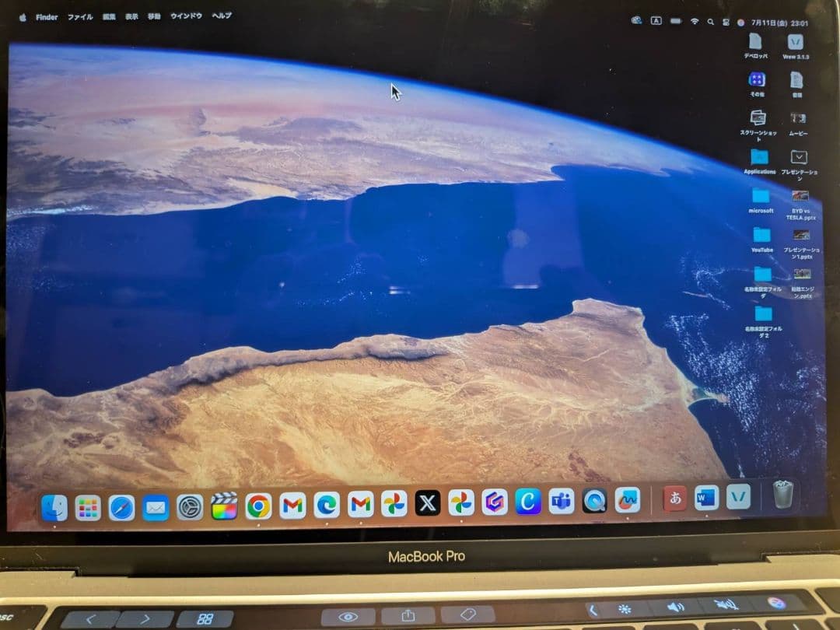Viewport: 840px width, 630px height.
Task: Open Microsoft Teams from the Dock
Action: point(562,506)
